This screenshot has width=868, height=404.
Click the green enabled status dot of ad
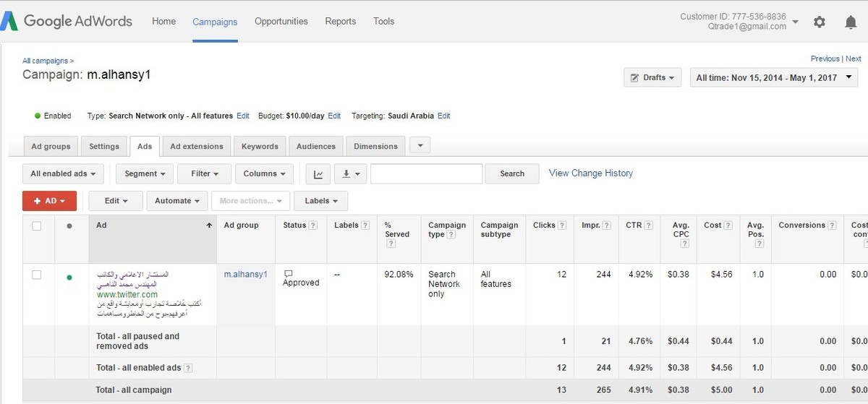pos(69,276)
